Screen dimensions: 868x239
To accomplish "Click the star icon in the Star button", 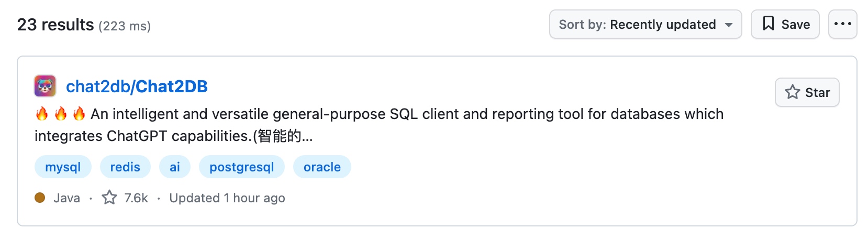I will [793, 92].
